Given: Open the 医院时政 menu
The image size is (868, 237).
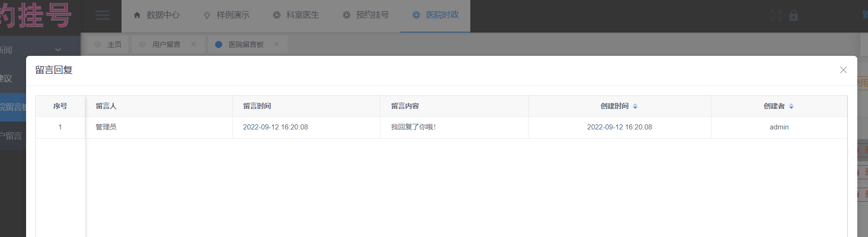Looking at the screenshot, I should point(435,15).
